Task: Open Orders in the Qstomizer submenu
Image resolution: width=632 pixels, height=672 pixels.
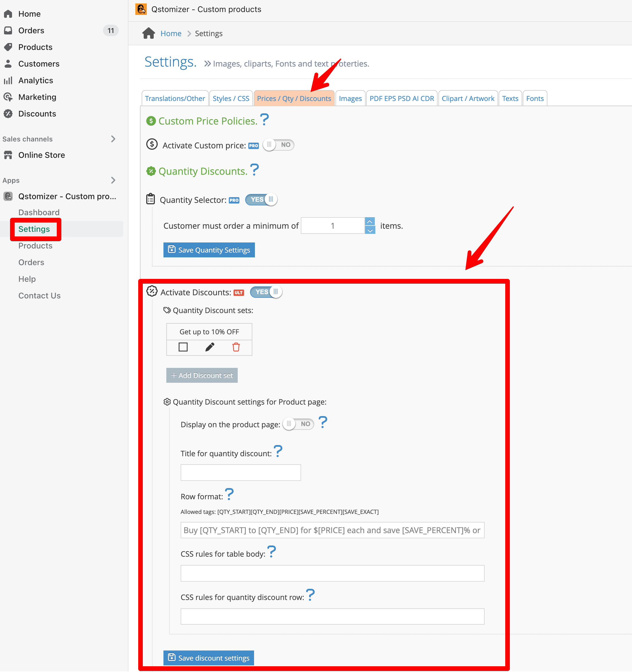Action: coord(32,262)
